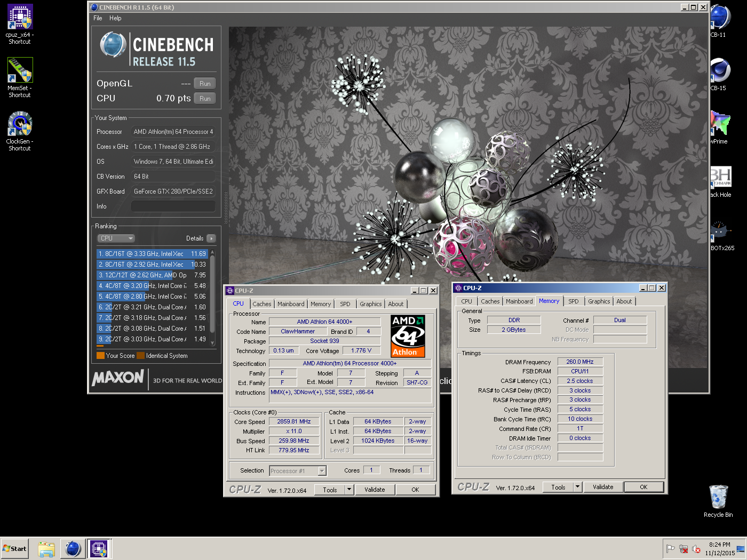Click the Core Speed value 2859.81 MHz
Image resolution: width=747 pixels, height=560 pixels.
[x=294, y=421]
